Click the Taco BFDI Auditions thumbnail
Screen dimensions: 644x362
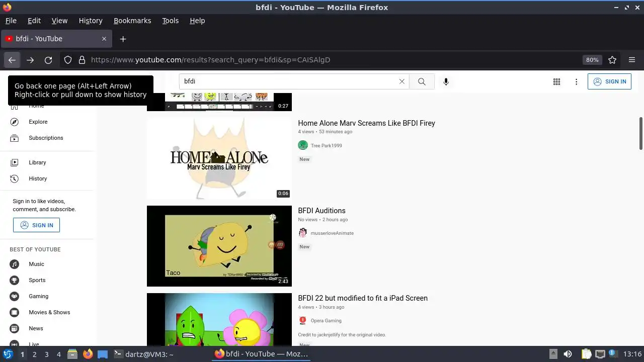219,246
